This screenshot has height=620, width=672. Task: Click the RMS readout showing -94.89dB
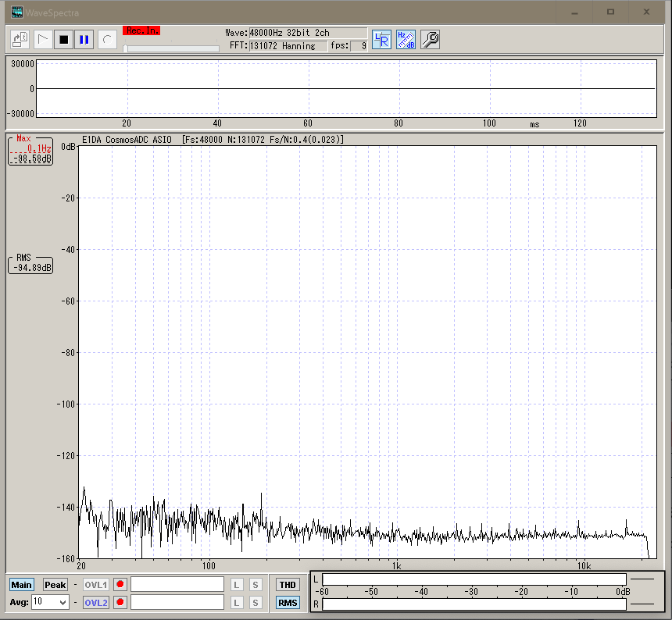click(x=30, y=265)
